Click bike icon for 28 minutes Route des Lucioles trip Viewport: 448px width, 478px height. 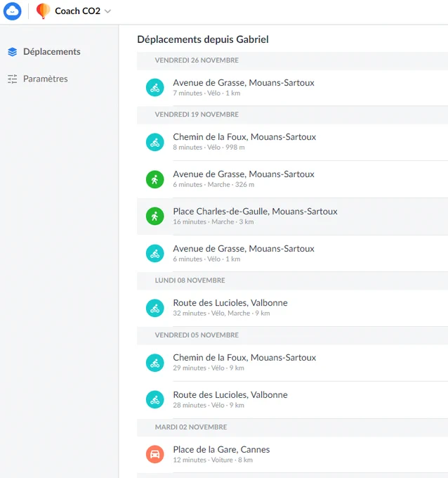(155, 400)
